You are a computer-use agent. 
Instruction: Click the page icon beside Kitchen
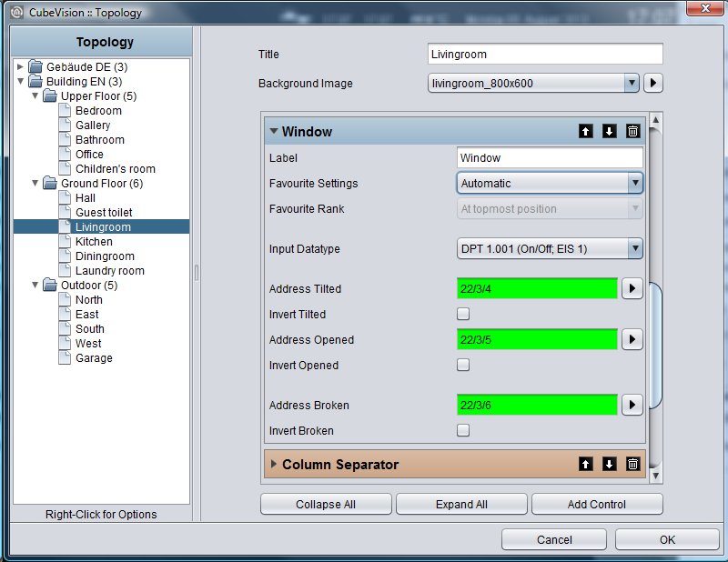click(x=65, y=241)
